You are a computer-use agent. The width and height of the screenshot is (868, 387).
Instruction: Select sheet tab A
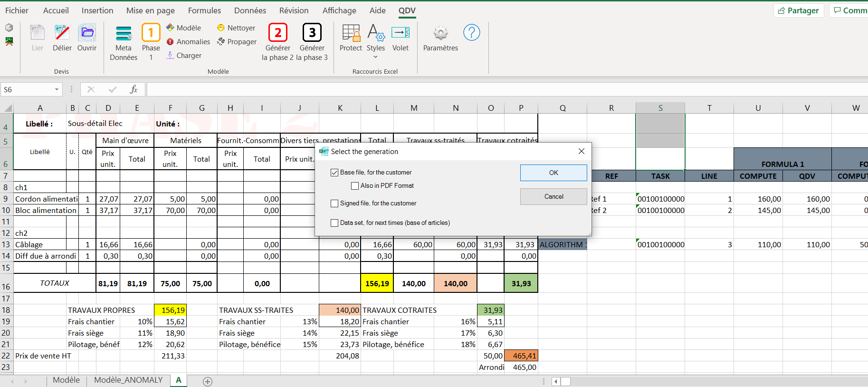click(179, 380)
